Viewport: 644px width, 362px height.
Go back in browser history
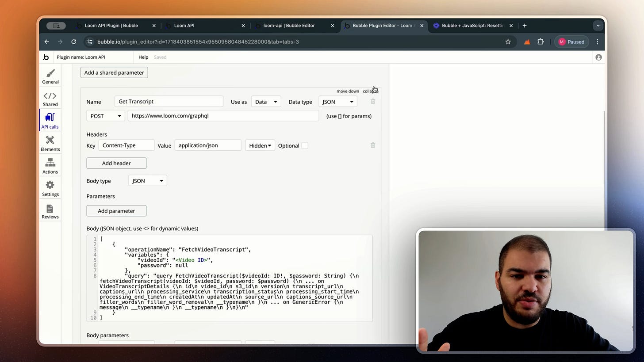point(47,42)
